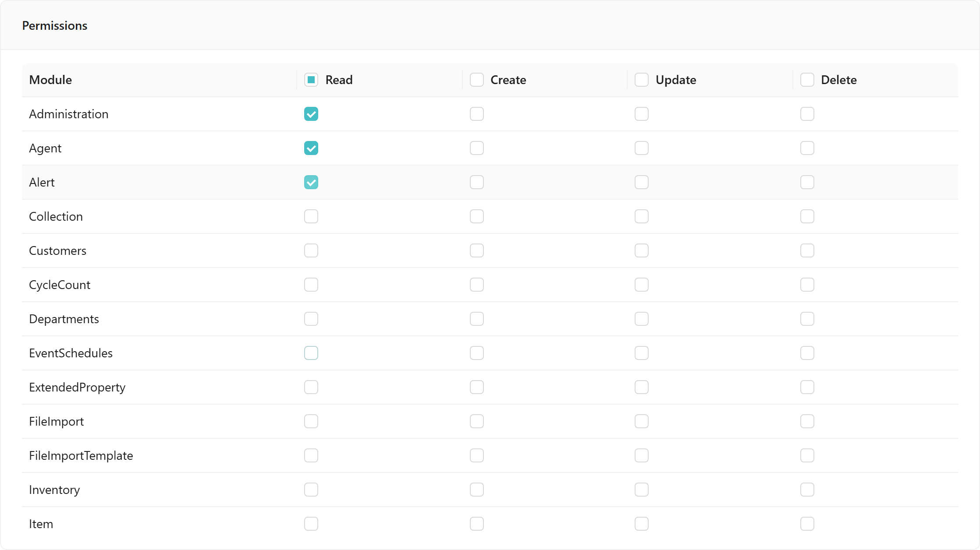Enable Create permission for Collection
The image size is (980, 550).
(x=477, y=216)
